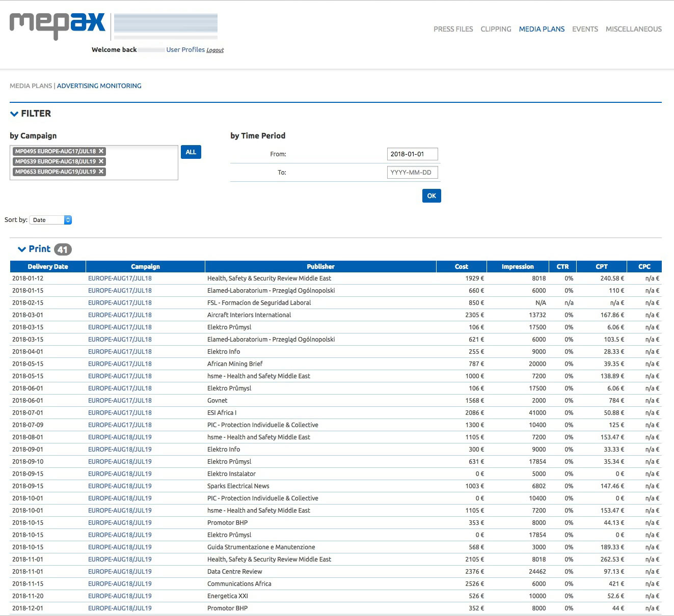Open the CLIPPING menu

(496, 29)
